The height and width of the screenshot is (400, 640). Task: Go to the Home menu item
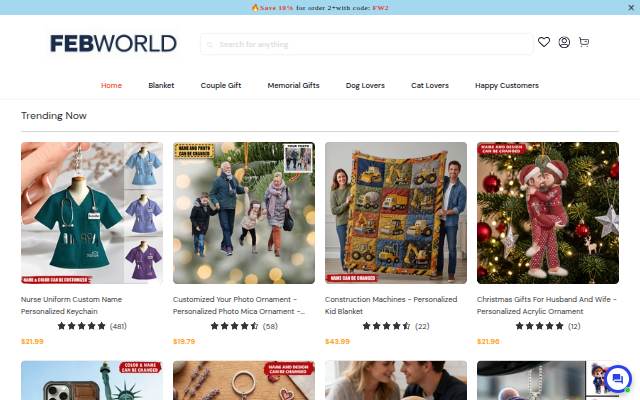tap(111, 85)
